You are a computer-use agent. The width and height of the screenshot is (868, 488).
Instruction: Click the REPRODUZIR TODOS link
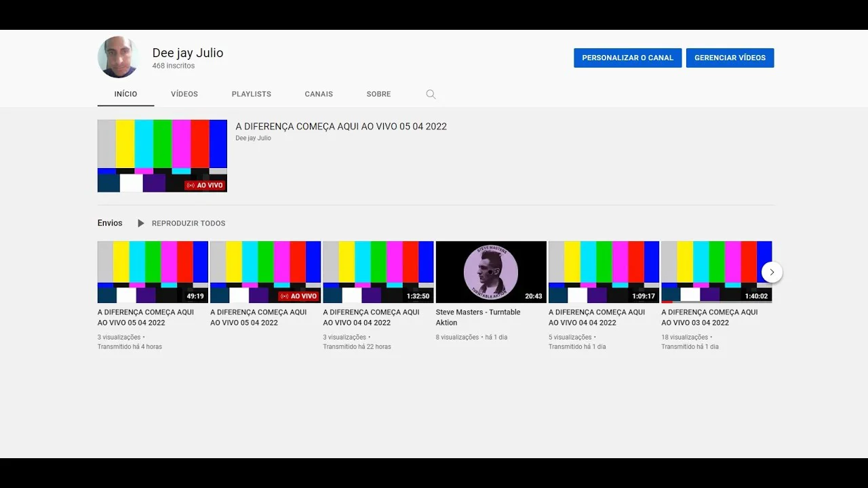click(189, 223)
